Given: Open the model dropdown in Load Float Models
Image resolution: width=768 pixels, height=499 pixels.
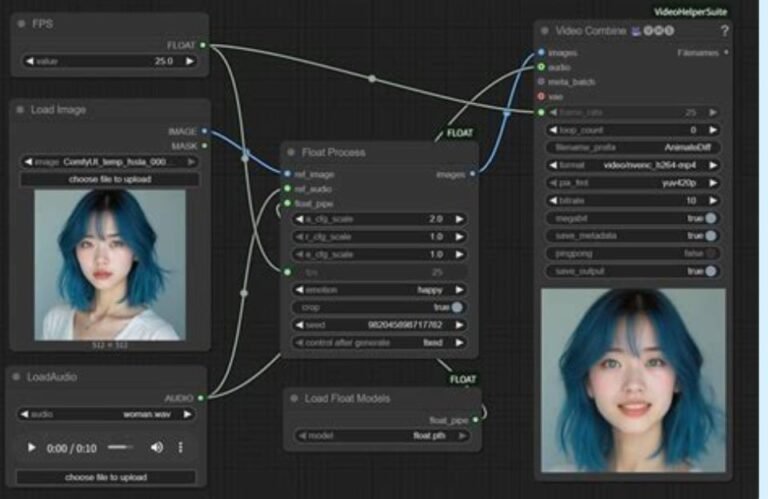Looking at the screenshot, I should [x=382, y=436].
